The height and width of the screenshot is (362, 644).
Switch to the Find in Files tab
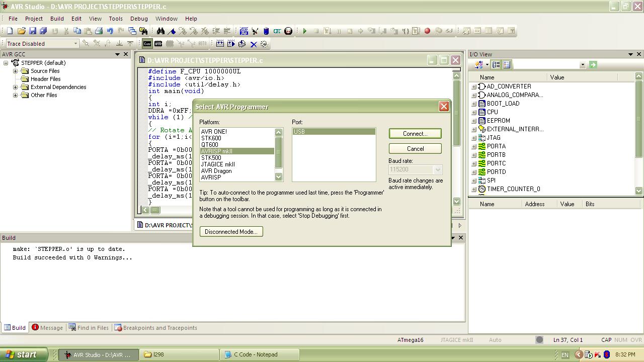click(x=89, y=328)
